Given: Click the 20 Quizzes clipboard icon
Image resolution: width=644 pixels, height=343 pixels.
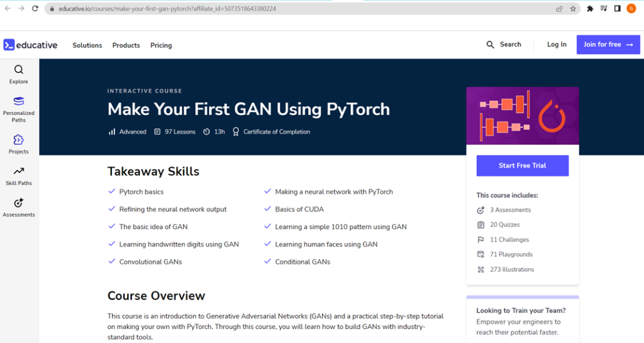Looking at the screenshot, I should coord(480,225).
